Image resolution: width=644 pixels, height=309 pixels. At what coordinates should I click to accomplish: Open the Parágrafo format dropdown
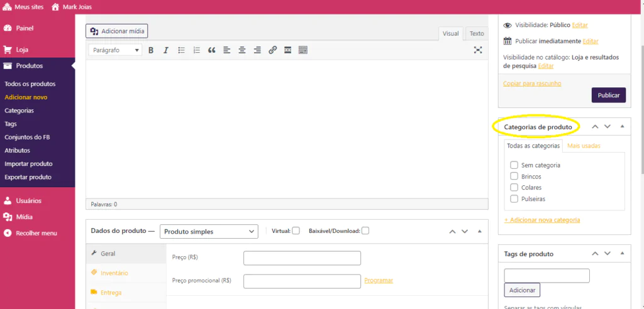click(116, 50)
